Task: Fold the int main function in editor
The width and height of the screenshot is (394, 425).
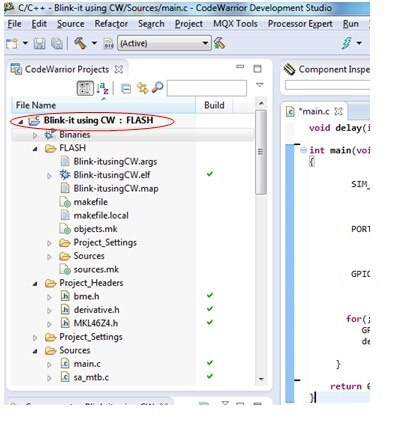Action: click(x=303, y=150)
